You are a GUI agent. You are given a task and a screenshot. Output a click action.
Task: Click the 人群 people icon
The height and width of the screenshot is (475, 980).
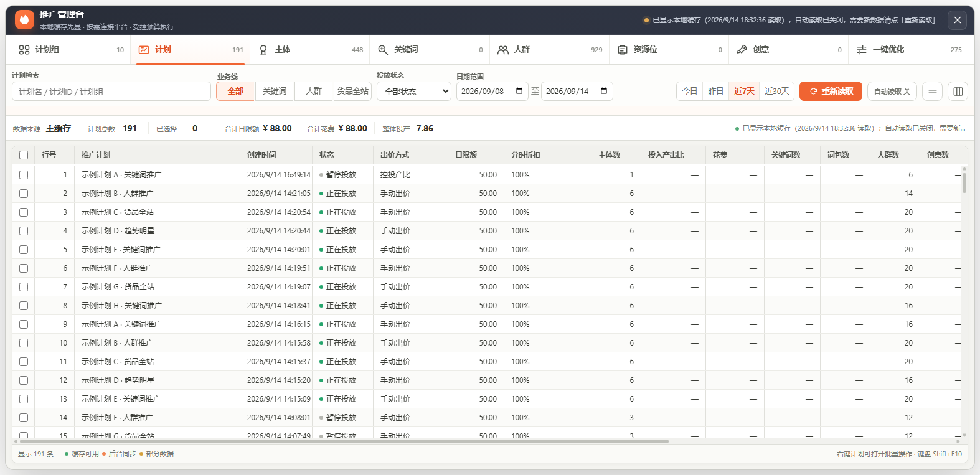[503, 50]
